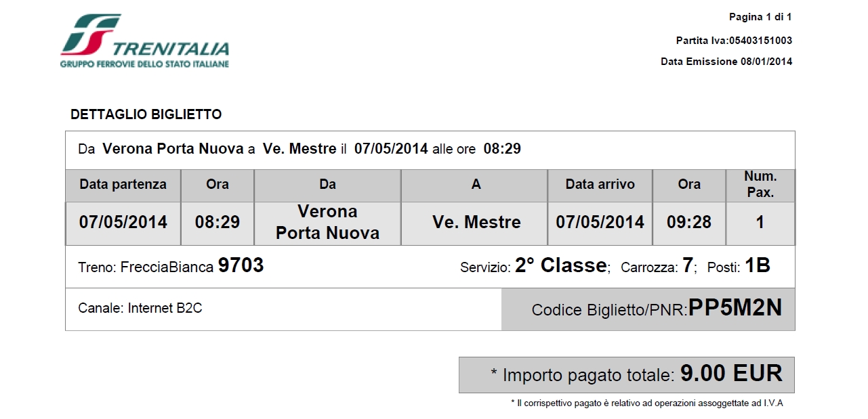This screenshot has width=868, height=419.
Task: Click the Verona Porta Nuova origin cell
Action: pyautogui.click(x=327, y=222)
